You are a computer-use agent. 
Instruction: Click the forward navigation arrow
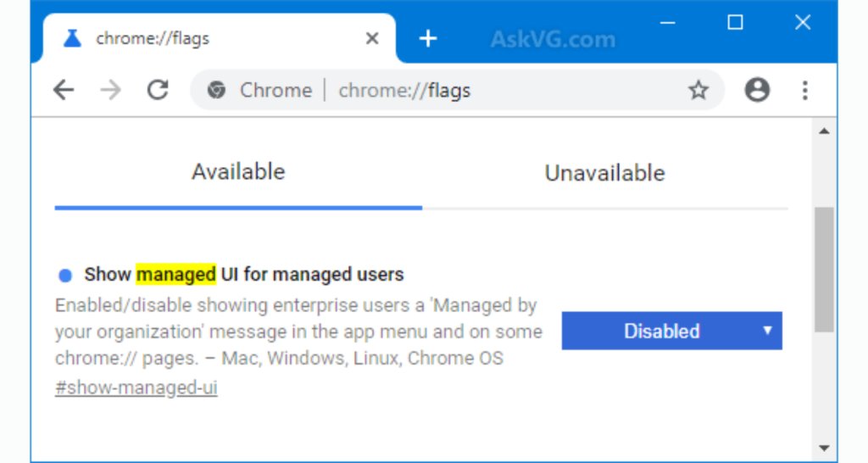[x=111, y=90]
